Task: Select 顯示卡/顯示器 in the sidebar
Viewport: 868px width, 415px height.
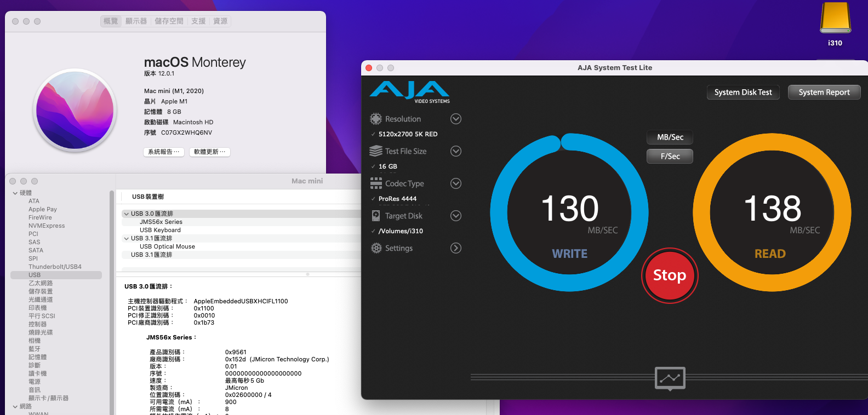Action: (x=49, y=398)
